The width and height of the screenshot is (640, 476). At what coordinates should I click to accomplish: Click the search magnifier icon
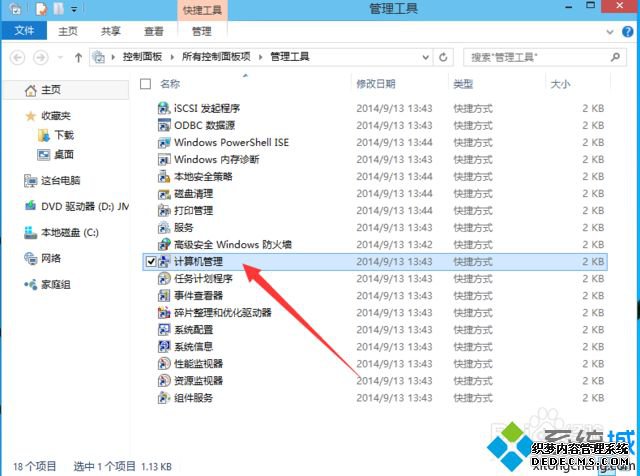coord(615,57)
